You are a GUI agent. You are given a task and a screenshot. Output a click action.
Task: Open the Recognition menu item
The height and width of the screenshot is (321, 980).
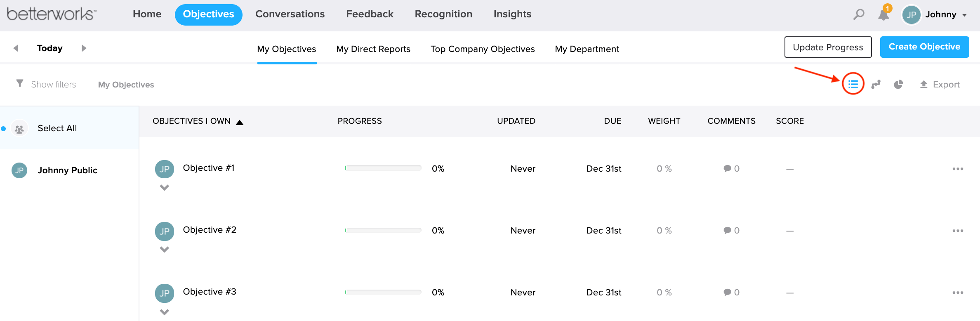(443, 14)
